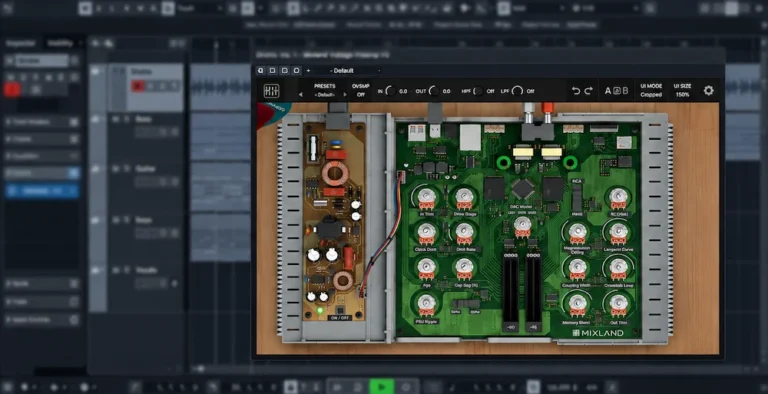Toggle record enable on Drums track
This screenshot has height=394, width=768.
click(x=137, y=86)
